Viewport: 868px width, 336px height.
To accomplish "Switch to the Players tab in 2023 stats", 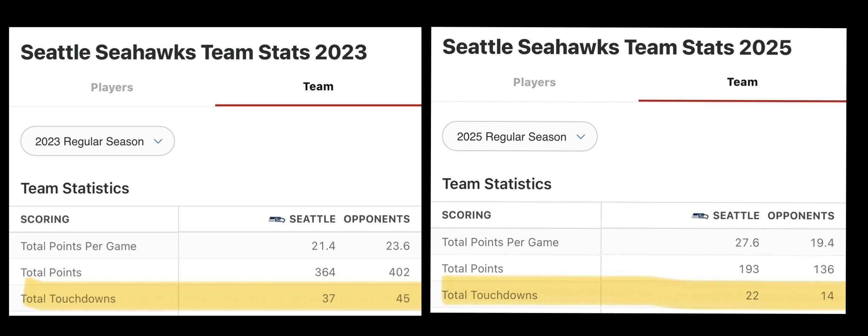I will pyautogui.click(x=112, y=87).
